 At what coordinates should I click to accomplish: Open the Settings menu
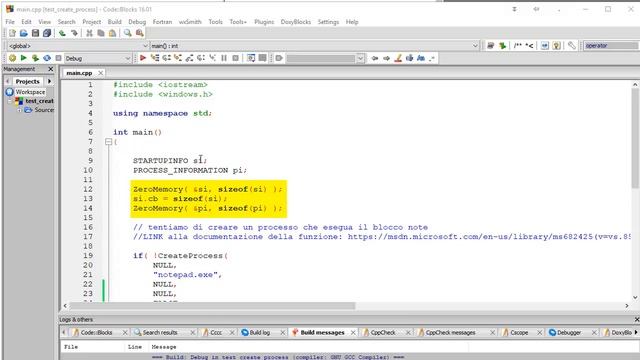point(328,22)
